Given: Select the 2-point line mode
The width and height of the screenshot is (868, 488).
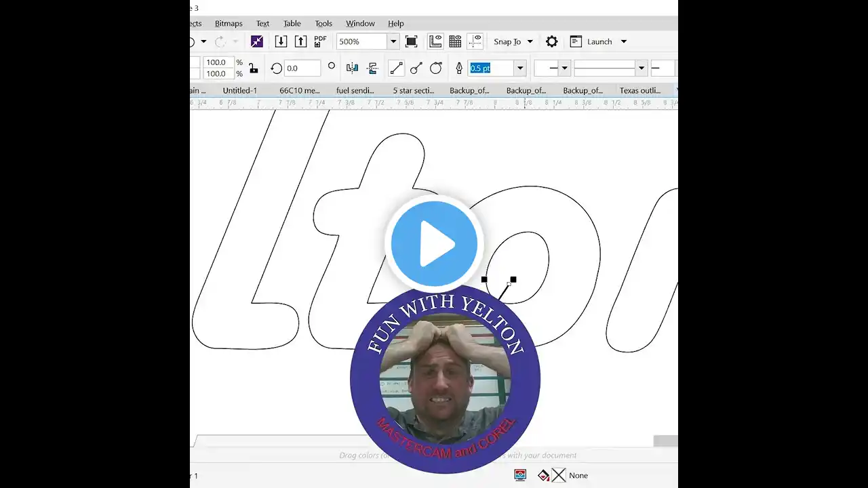Looking at the screenshot, I should click(x=396, y=68).
